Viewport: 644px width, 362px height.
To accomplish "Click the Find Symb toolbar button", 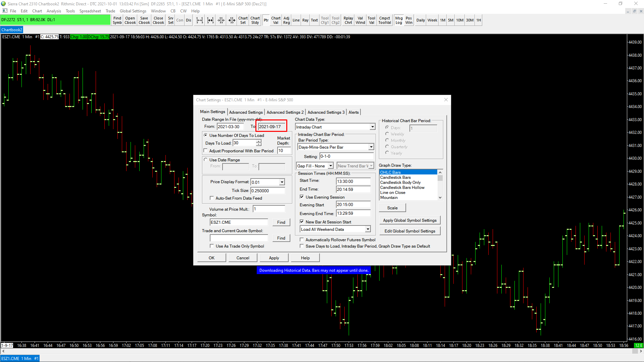I will pos(117,20).
